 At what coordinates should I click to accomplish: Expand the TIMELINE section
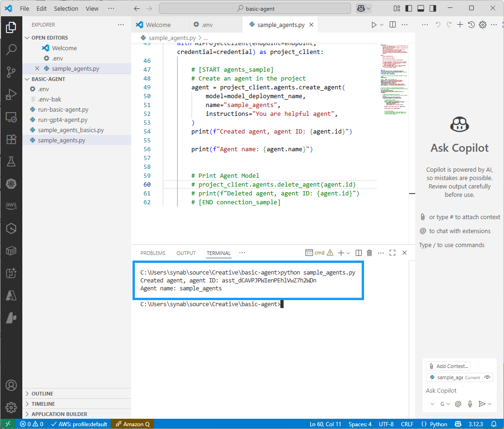[77, 404]
